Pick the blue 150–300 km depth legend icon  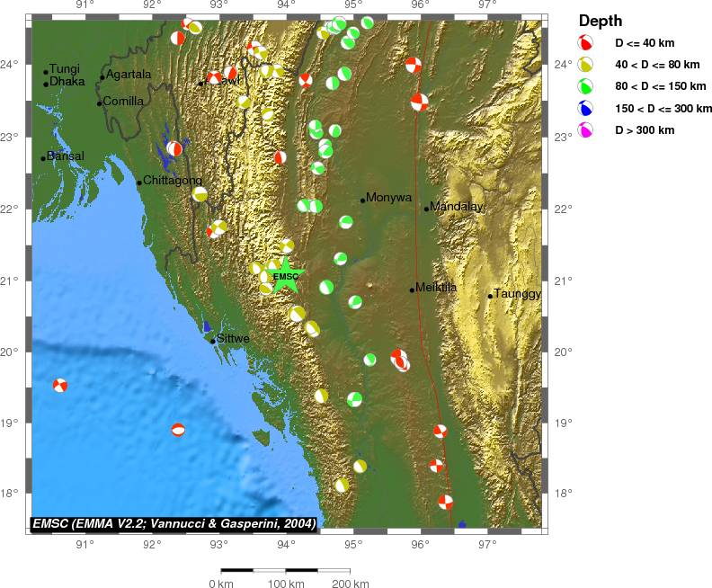click(x=585, y=109)
